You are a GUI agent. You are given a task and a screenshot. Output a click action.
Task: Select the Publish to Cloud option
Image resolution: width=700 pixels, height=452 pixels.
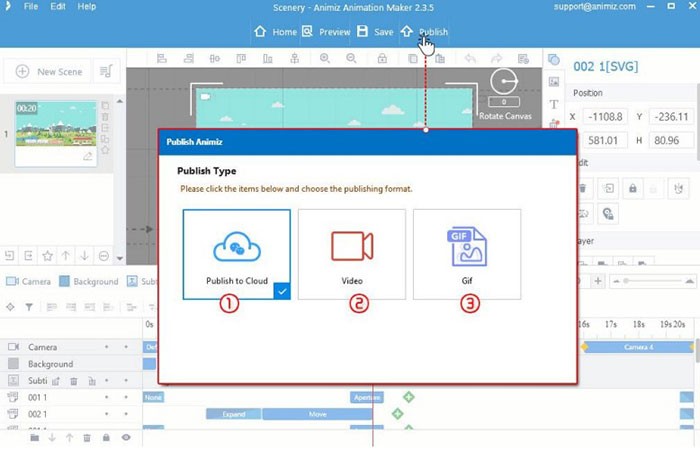[237, 254]
